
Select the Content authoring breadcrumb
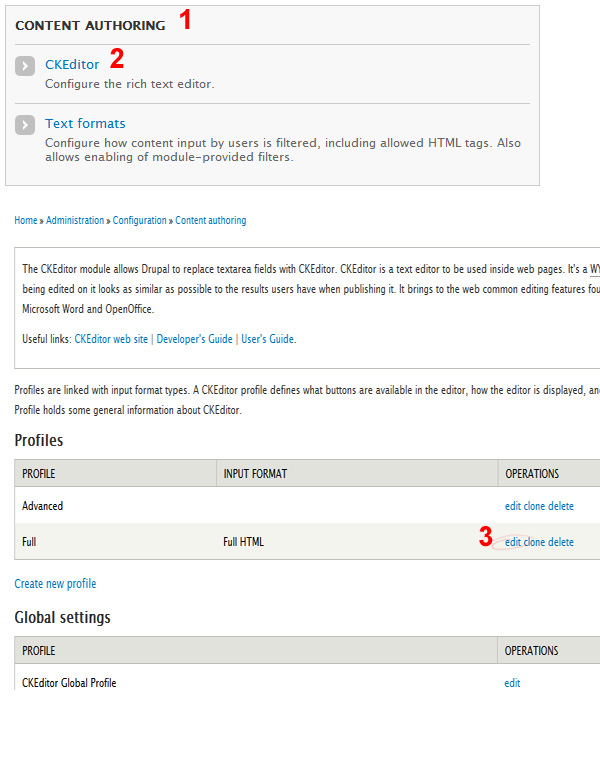211,220
